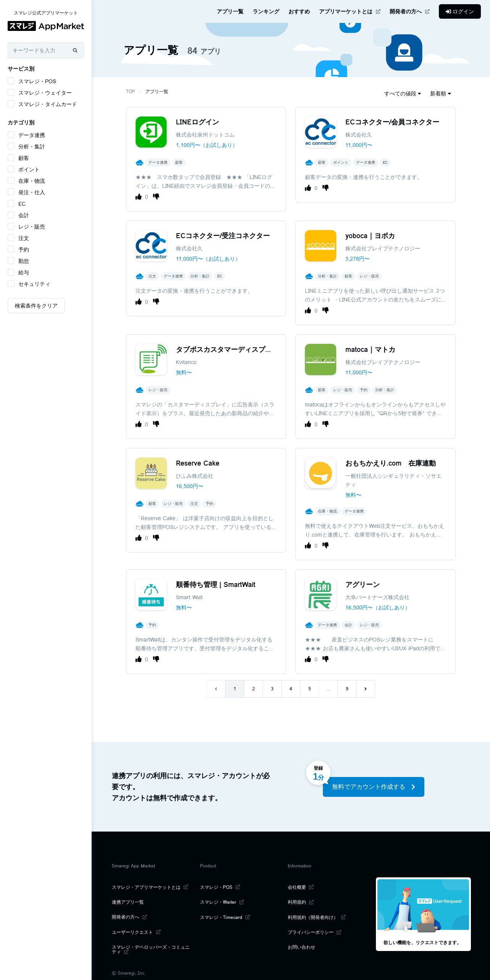Enable the 分析・集計 category filter

pos(11,146)
